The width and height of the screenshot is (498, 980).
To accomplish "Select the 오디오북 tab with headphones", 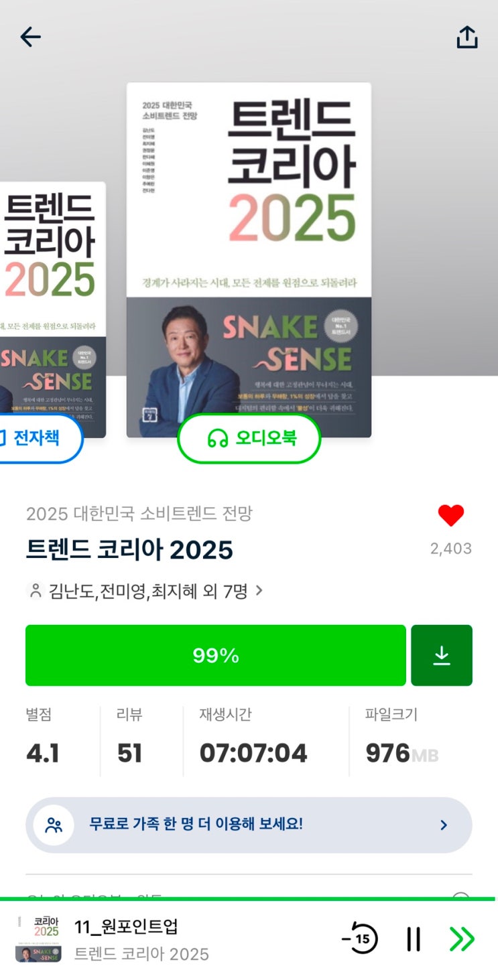I will [249, 438].
